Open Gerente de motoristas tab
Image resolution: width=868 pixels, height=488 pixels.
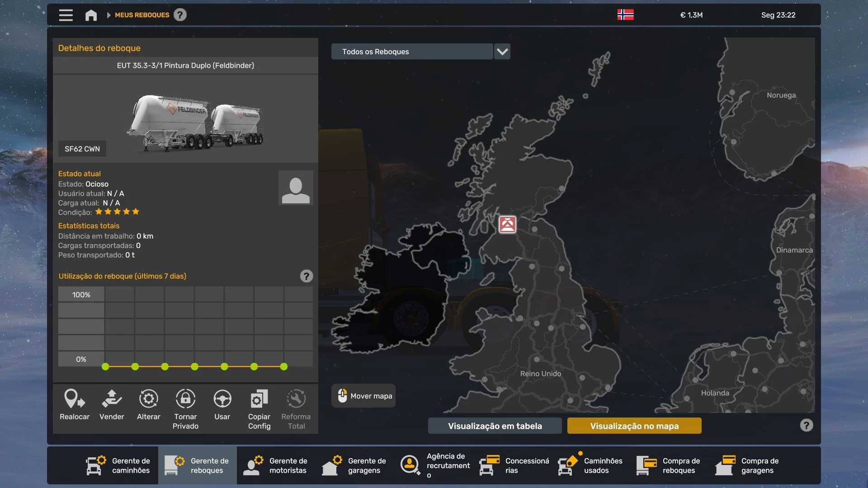point(276,465)
